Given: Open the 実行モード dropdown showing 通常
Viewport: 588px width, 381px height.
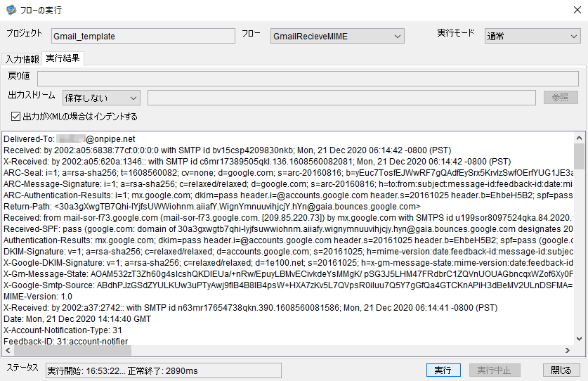Looking at the screenshot, I should point(533,36).
